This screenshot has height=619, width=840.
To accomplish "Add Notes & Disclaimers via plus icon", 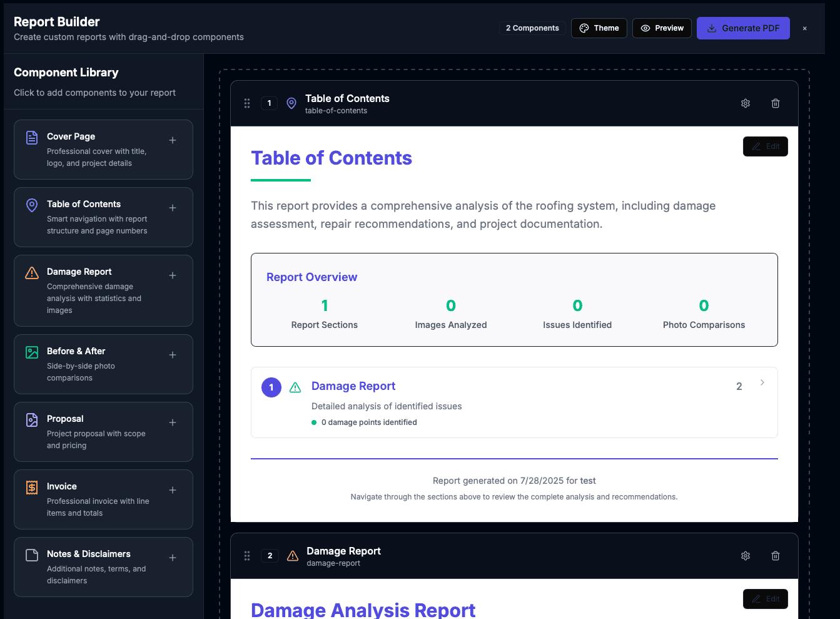I will (173, 558).
